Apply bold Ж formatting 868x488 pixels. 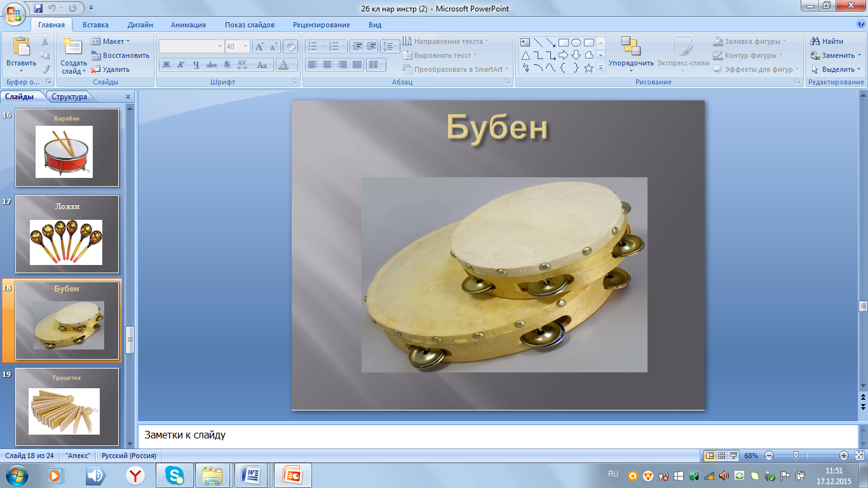point(166,65)
